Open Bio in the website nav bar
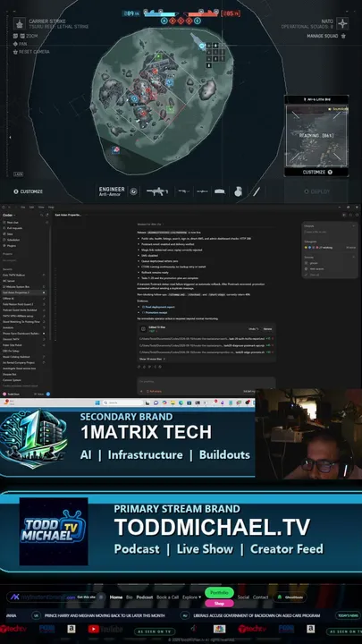362x644 pixels. click(x=129, y=597)
